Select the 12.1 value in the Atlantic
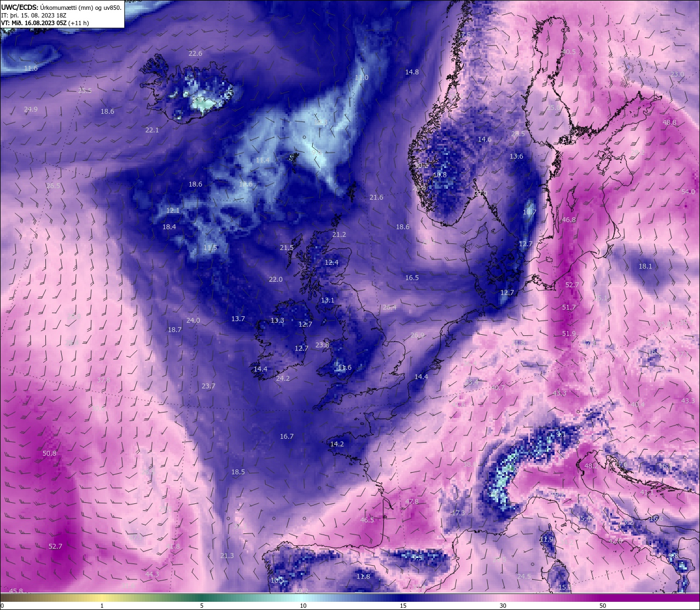The image size is (700, 610). tap(173, 211)
